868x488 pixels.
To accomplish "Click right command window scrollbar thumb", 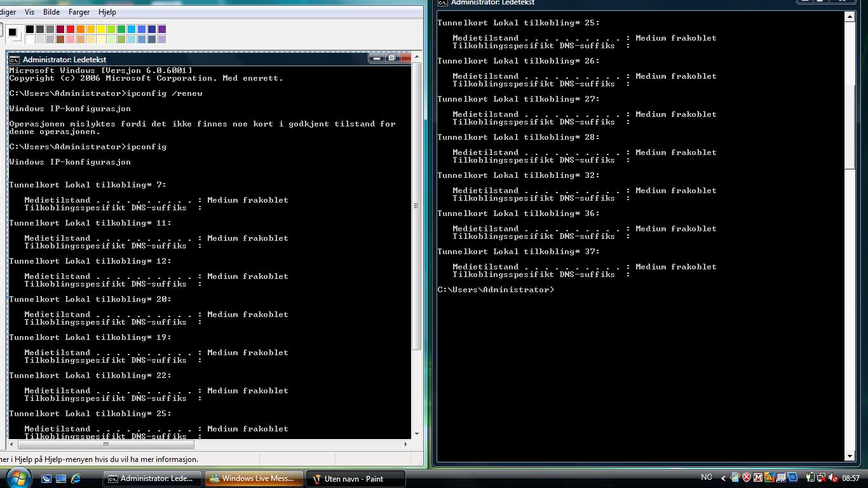I will tap(850, 127).
